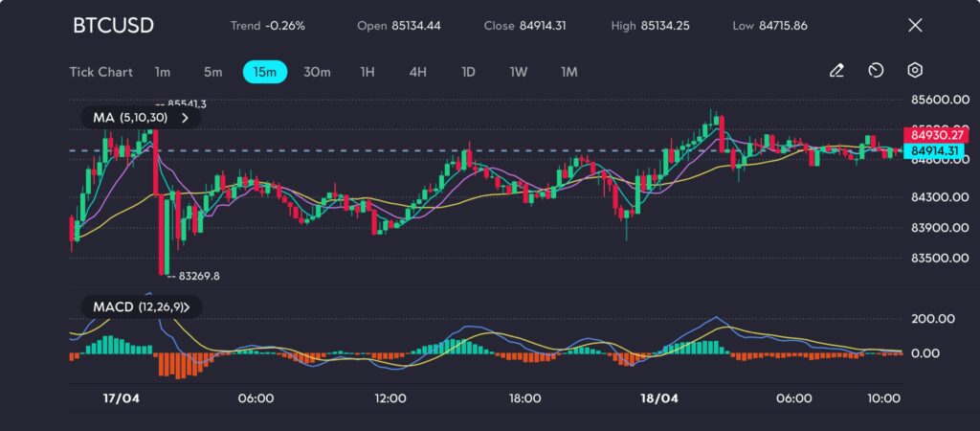Switch to 1H timeframe
Viewport: 980px width, 431px height.
(367, 72)
